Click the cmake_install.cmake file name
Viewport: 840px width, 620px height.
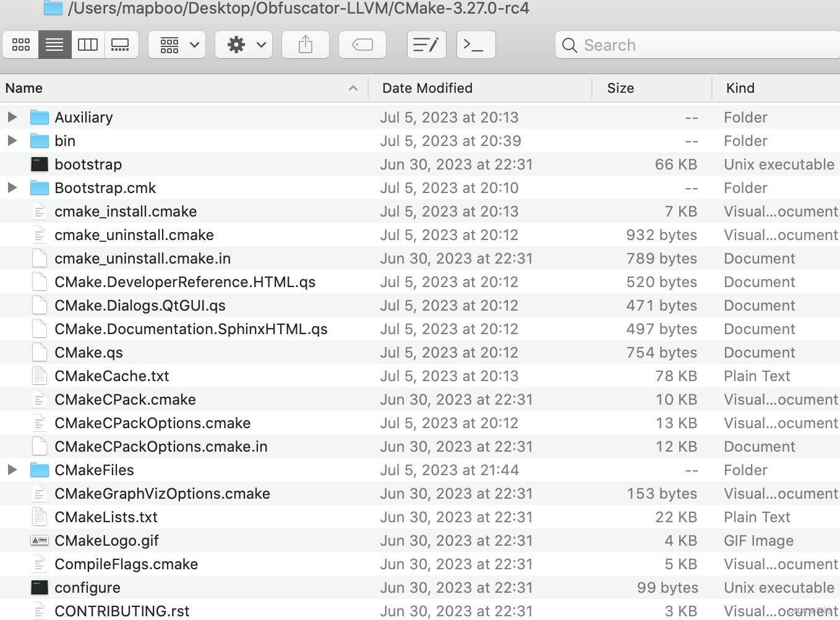(x=126, y=211)
